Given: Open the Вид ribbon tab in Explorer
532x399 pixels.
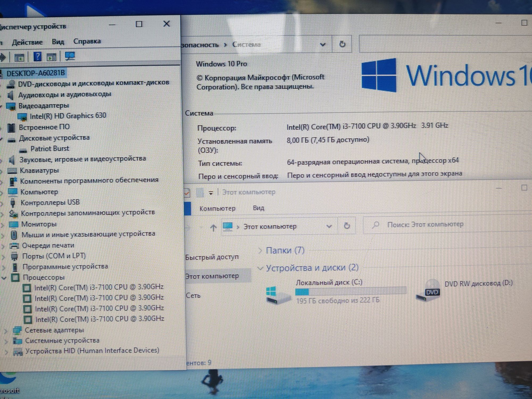Looking at the screenshot, I should (258, 208).
